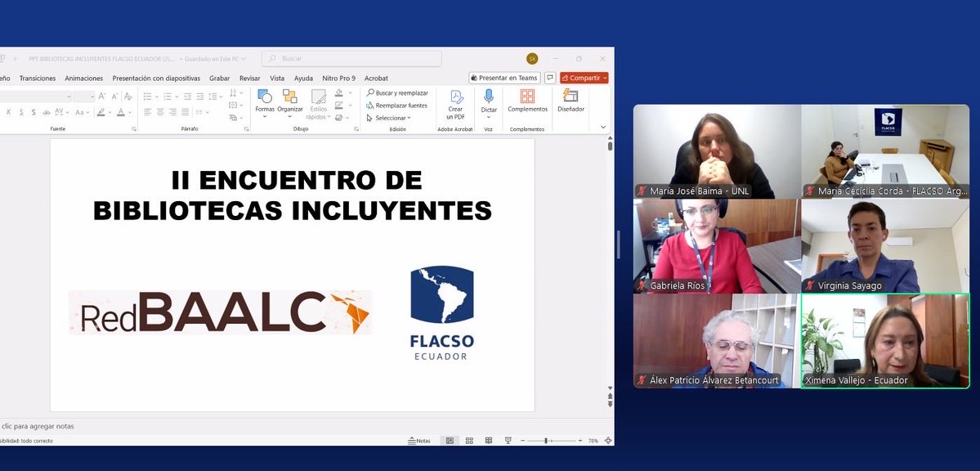
Task: Adjust the zoom slider handle
Action: coord(546,441)
